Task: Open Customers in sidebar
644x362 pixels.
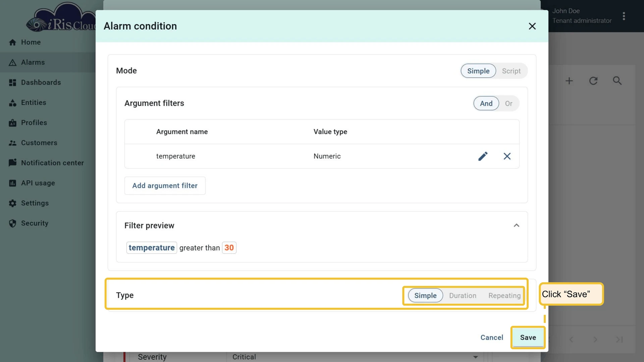Action: [x=48, y=143]
